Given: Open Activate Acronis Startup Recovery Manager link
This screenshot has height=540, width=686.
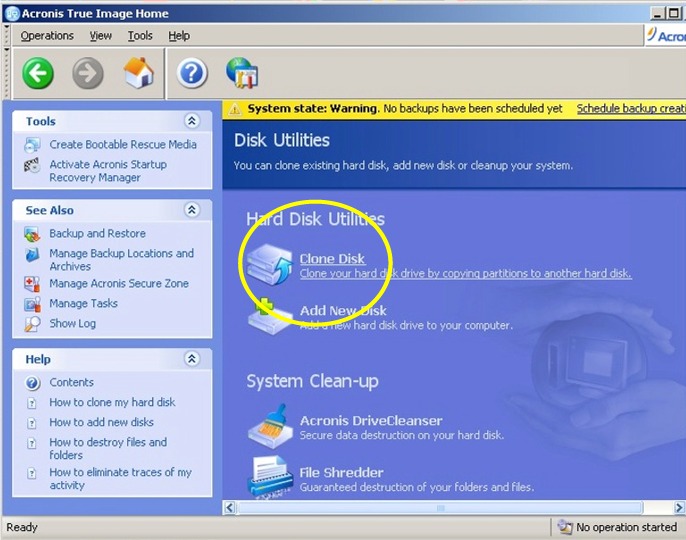Looking at the screenshot, I should coord(108,171).
